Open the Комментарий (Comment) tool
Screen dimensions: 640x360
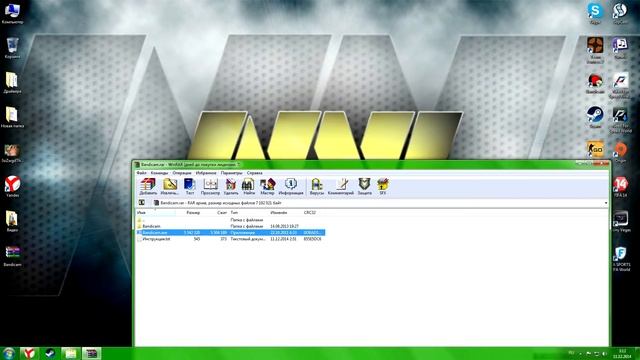coord(341,187)
